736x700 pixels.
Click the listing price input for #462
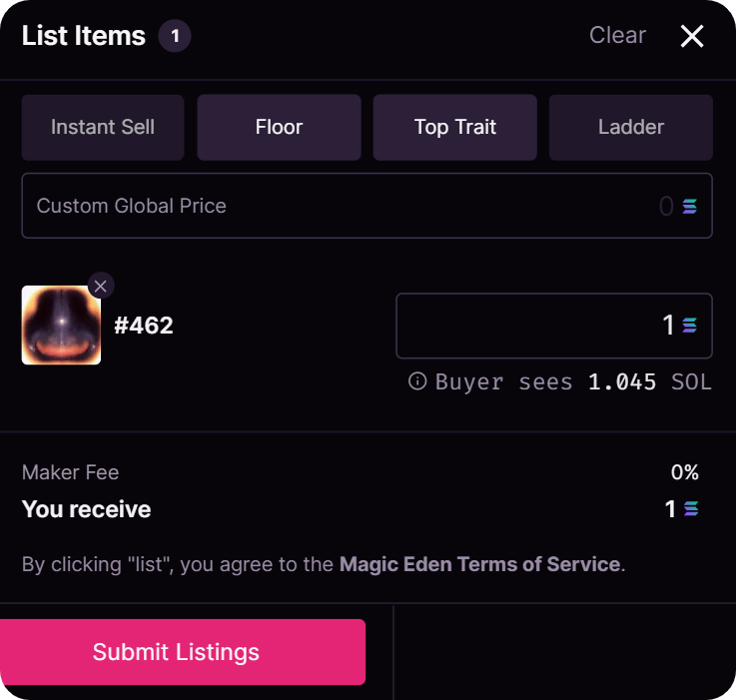coord(539,326)
